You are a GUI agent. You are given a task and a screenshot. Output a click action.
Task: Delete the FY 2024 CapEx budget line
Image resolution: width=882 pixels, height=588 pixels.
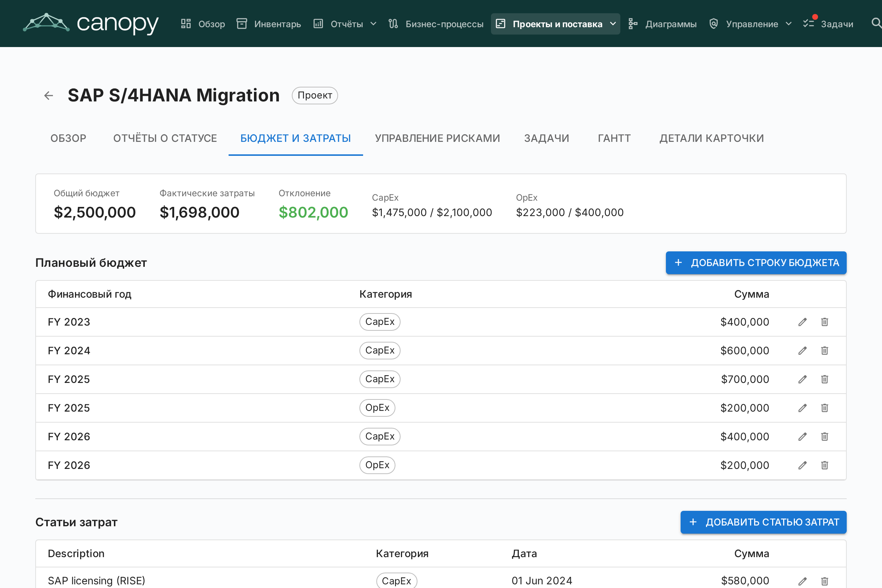click(825, 351)
